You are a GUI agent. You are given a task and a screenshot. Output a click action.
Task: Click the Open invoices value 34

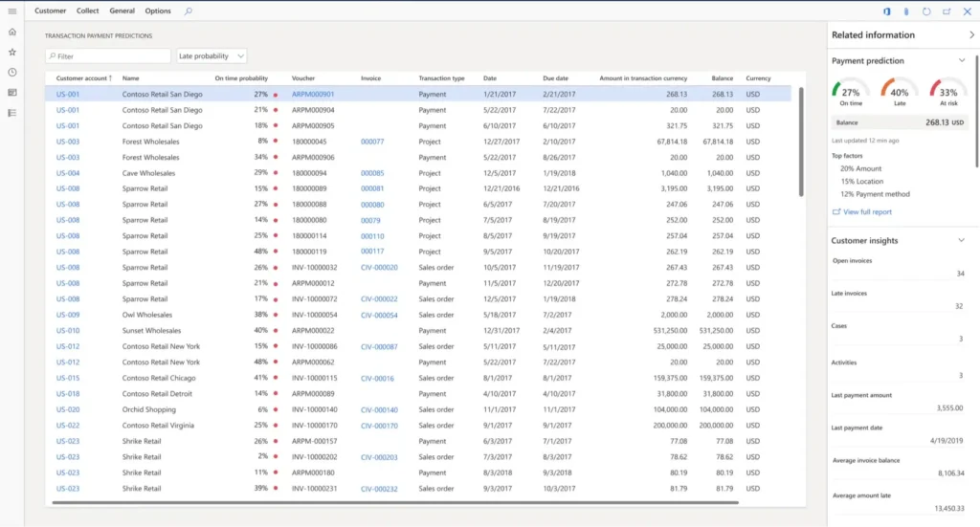960,274
